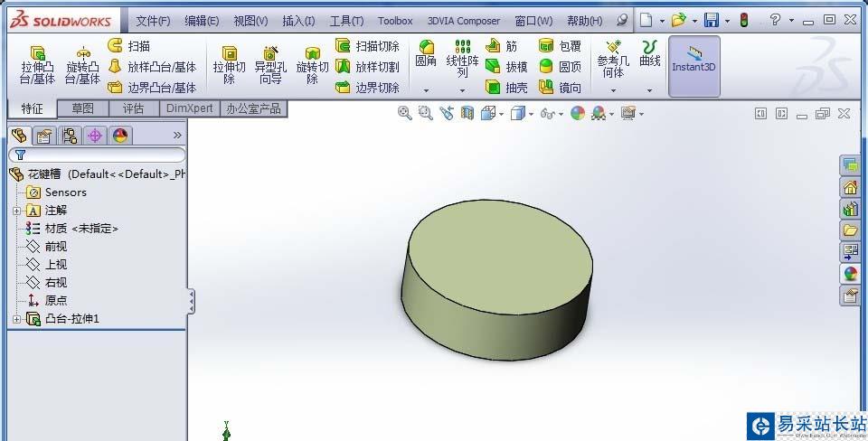This screenshot has height=441, width=868.
Task: Select the Extruded Boss/Base 拉伸凸台/基体 tool
Action: tap(38, 65)
